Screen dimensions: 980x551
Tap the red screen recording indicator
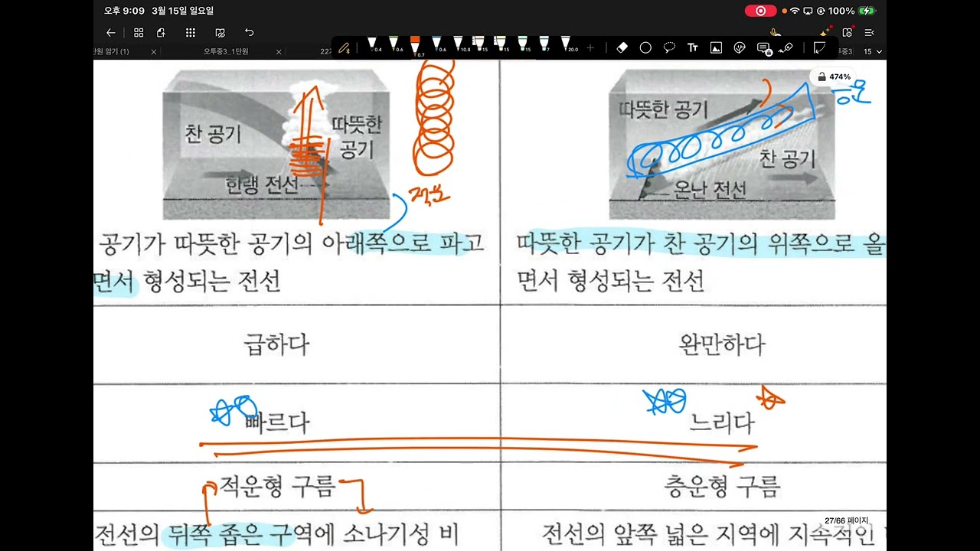760,11
